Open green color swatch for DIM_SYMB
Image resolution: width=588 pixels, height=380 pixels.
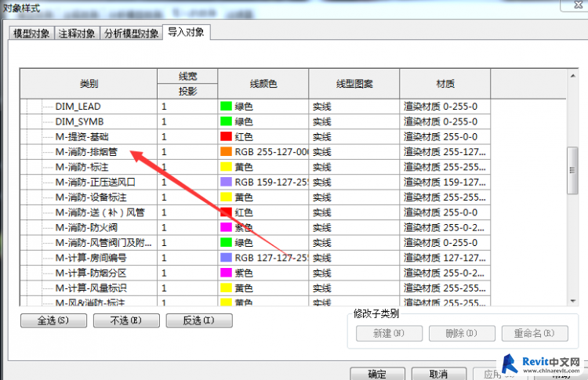coord(226,121)
